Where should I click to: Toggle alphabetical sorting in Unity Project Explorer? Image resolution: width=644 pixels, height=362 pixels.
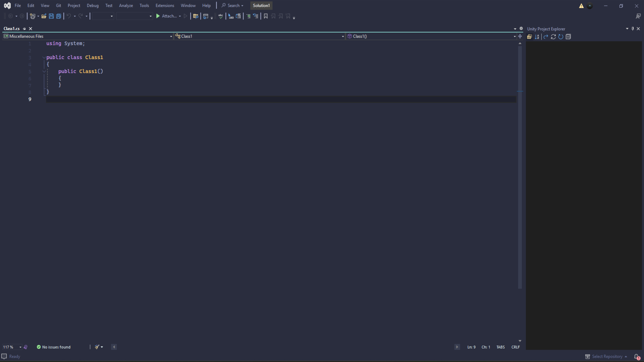[x=537, y=37]
